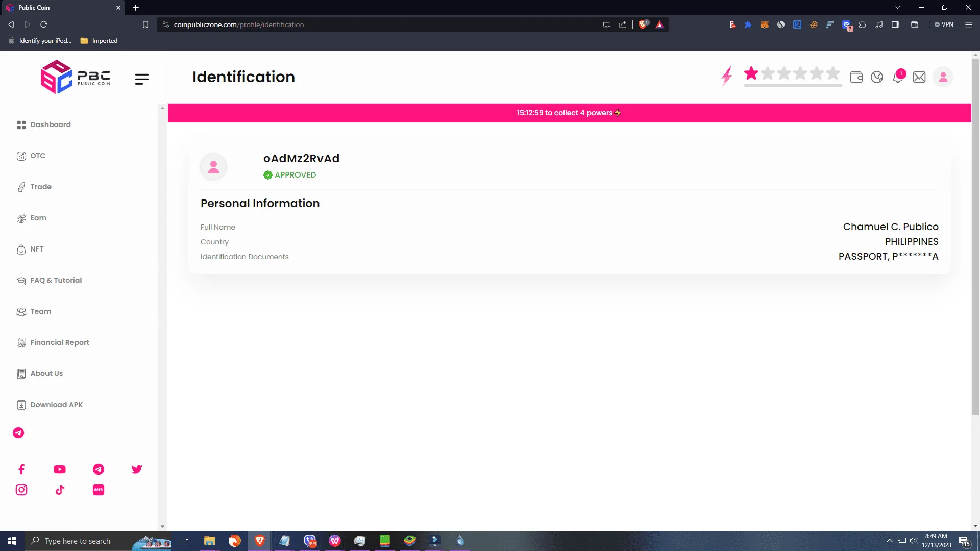Open the Twitter social icon
Screen dimensions: 980x551
pyautogui.click(x=137, y=469)
